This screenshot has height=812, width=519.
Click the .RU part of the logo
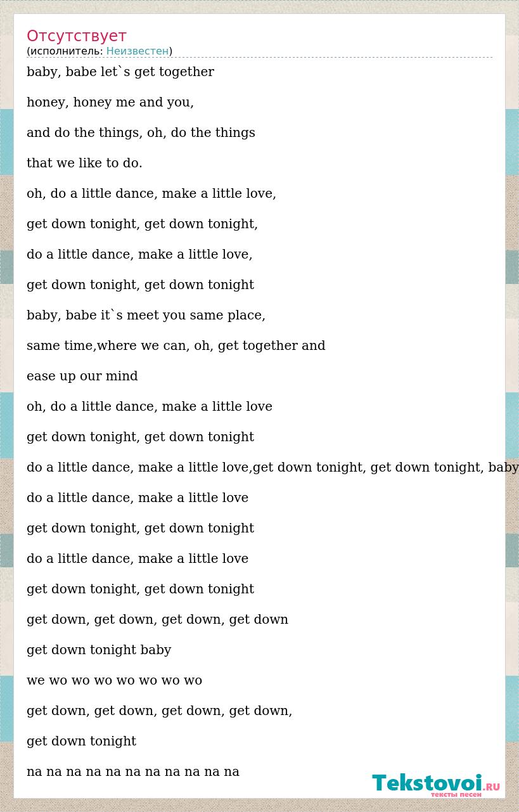click(492, 787)
